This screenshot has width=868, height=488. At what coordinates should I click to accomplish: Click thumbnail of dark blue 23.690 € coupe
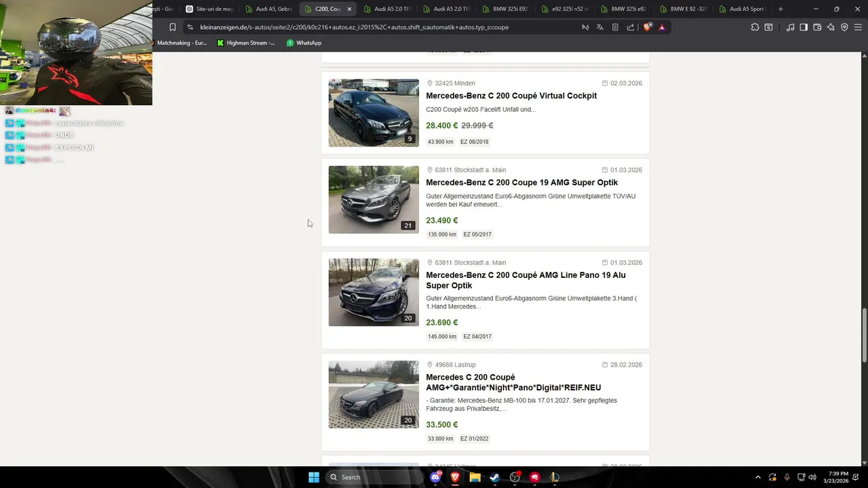click(374, 292)
